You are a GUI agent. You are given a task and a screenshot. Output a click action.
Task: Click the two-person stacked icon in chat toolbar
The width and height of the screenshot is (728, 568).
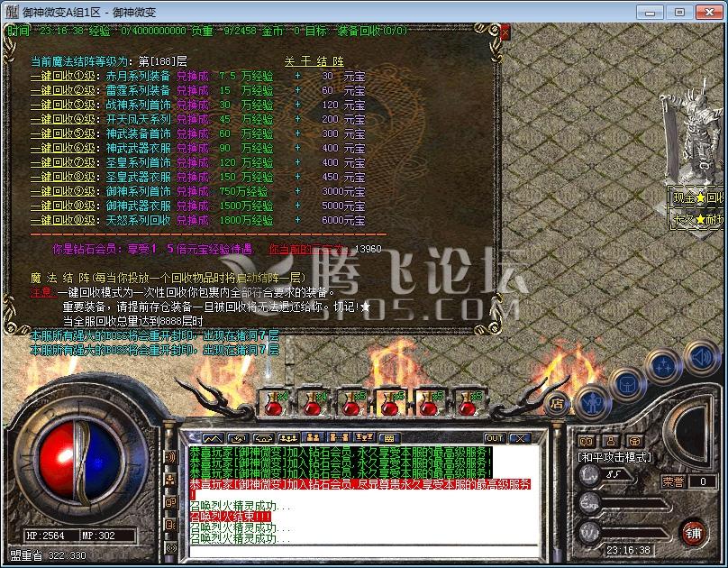pyautogui.click(x=314, y=438)
